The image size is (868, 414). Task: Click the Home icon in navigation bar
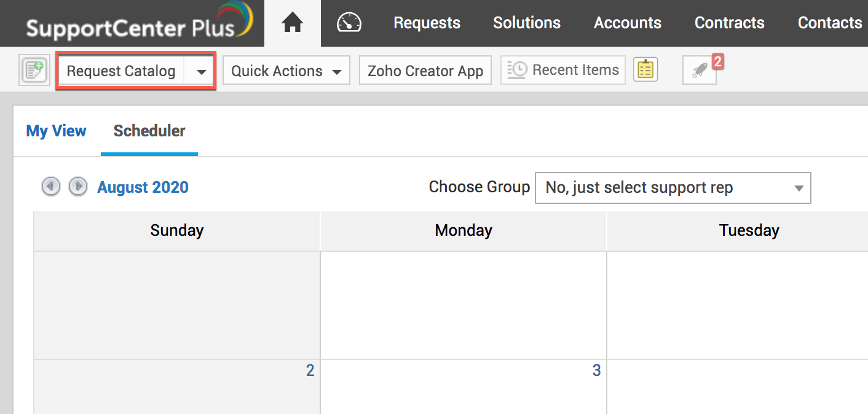[x=293, y=23]
